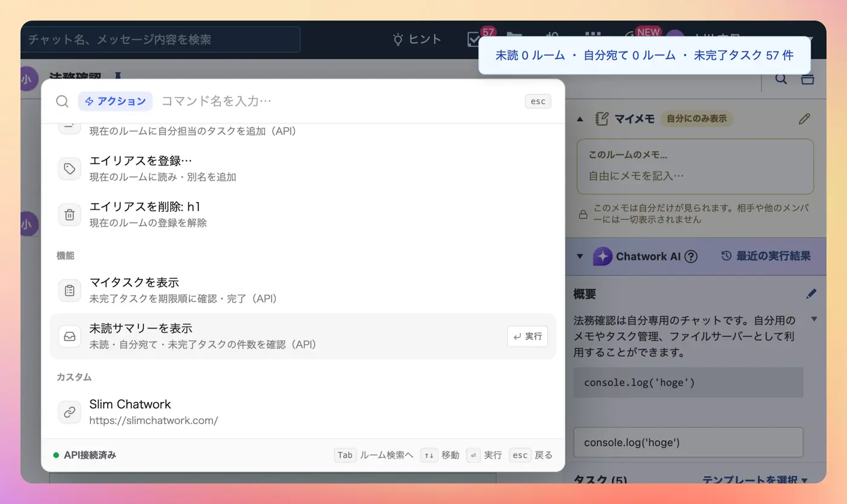Screen dimensions: 847x504
Task: Click the console.log('hoge') input box
Action: pos(688,442)
